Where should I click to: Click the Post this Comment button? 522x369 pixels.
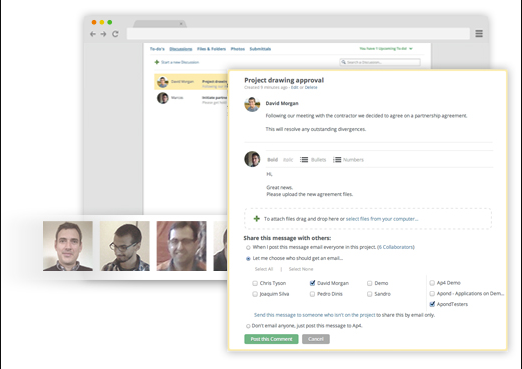point(271,339)
